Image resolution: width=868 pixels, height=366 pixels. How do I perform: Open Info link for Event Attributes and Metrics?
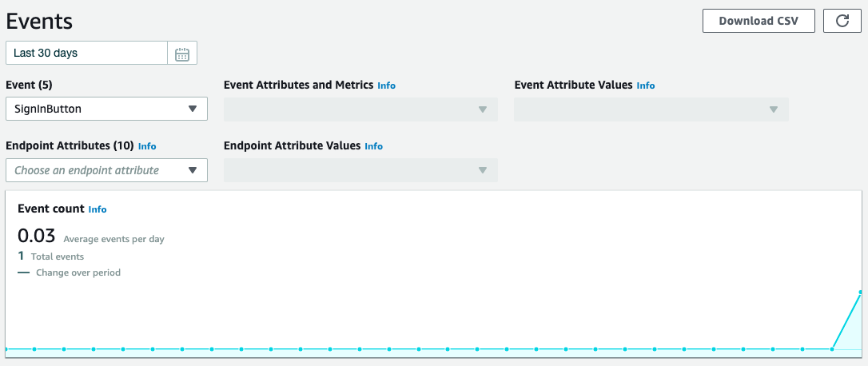tap(386, 86)
